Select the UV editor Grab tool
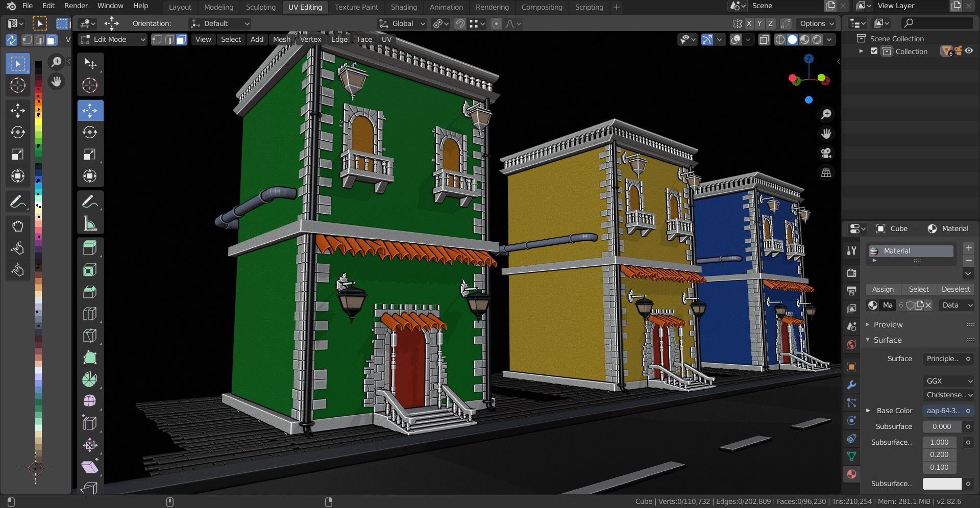This screenshot has height=508, width=980. [x=18, y=226]
